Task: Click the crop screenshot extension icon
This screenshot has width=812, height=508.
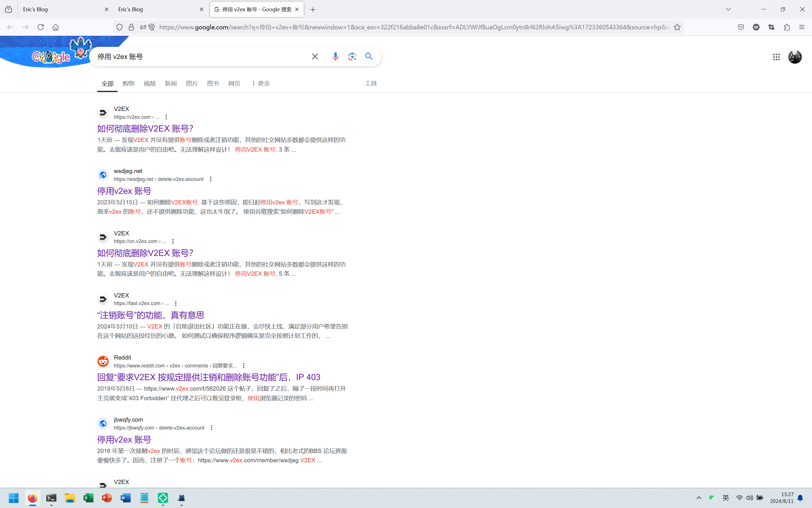Action: 771,27
